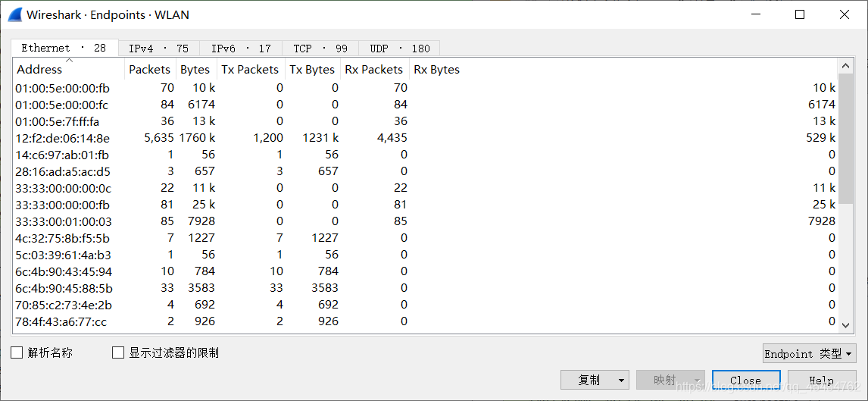Select row 12:f2:de:06:14:8e
The image size is (868, 401).
425,137
